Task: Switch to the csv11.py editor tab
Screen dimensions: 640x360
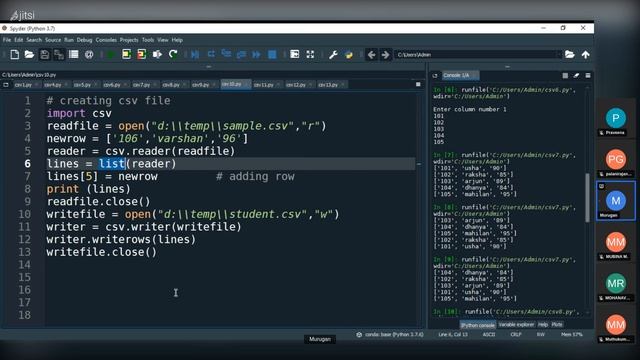Action: (x=264, y=85)
